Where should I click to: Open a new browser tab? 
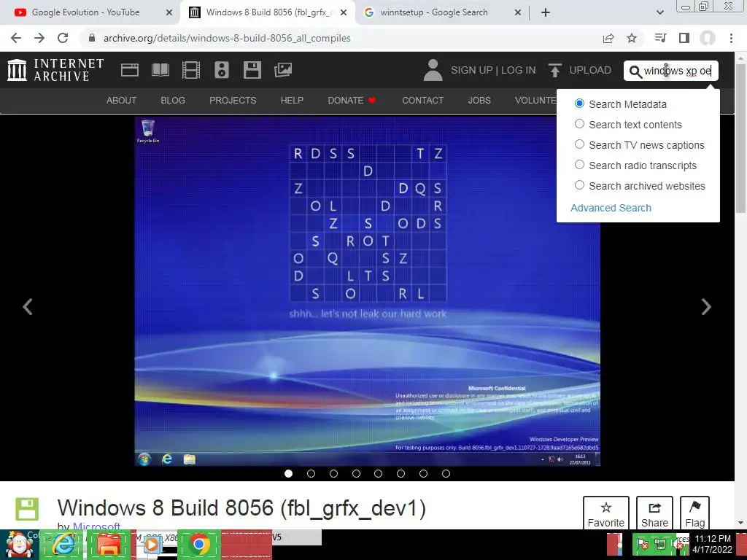click(x=546, y=12)
